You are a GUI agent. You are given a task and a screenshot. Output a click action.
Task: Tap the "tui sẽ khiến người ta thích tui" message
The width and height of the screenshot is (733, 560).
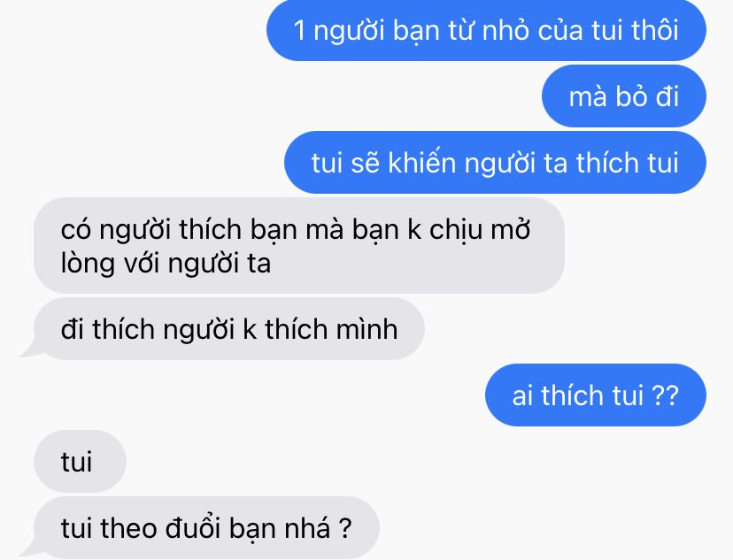495,163
